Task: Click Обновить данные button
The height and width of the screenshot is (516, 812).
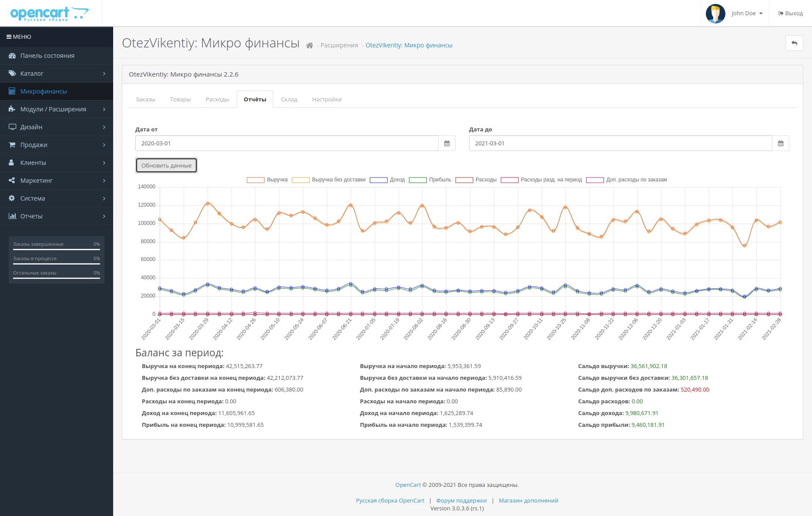Action: click(166, 165)
